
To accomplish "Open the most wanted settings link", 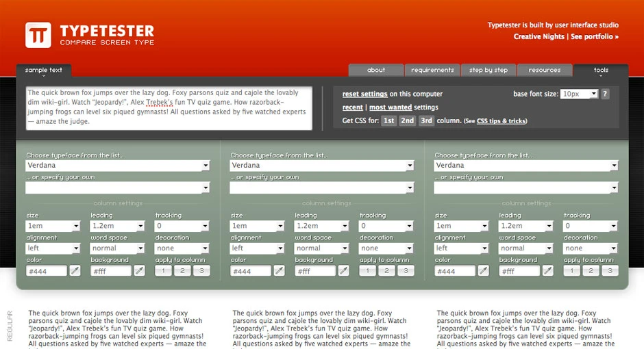I will pos(391,107).
